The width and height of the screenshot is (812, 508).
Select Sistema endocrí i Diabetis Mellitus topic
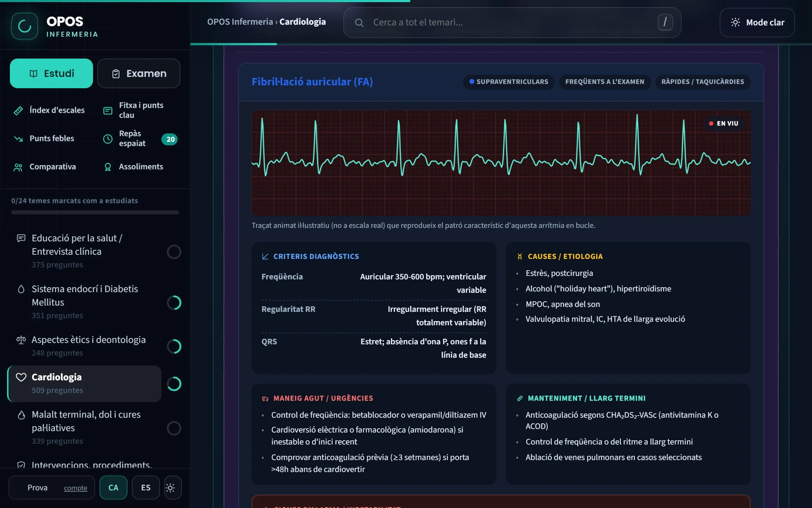tap(85, 302)
